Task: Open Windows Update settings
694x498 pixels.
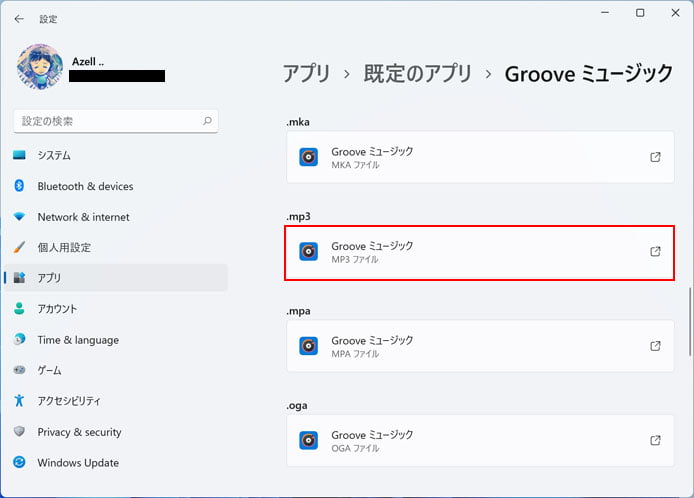Action: pyautogui.click(x=116, y=463)
